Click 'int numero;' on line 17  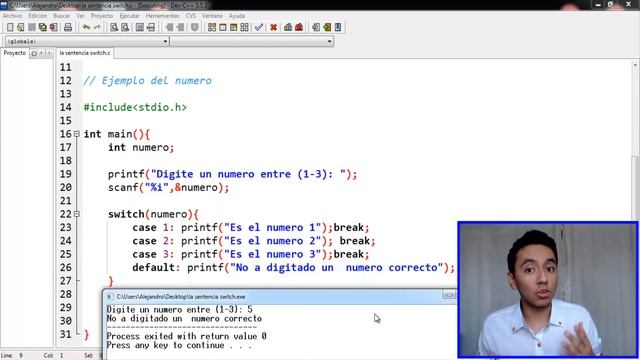point(141,147)
